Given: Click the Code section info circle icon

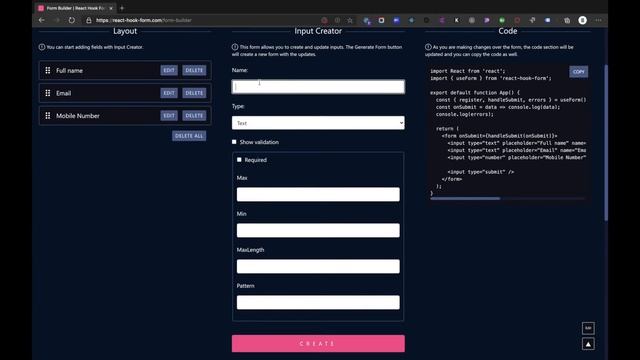Looking at the screenshot, I should [x=428, y=47].
